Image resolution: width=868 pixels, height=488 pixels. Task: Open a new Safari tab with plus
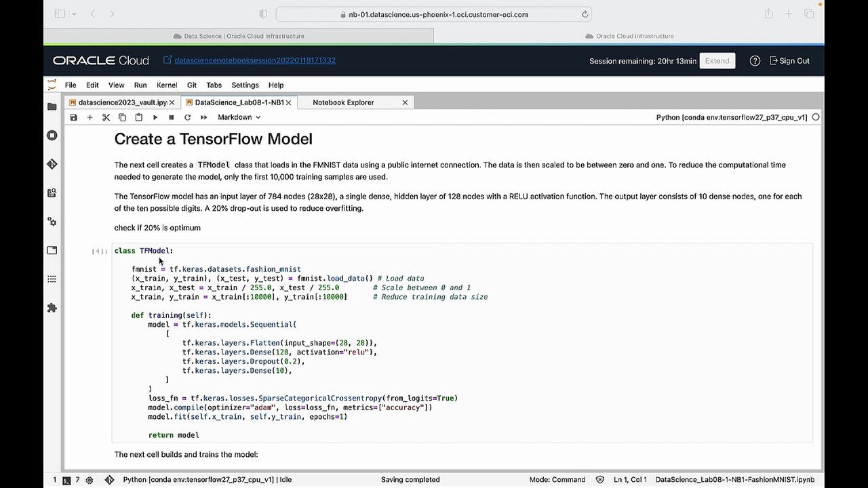click(789, 14)
